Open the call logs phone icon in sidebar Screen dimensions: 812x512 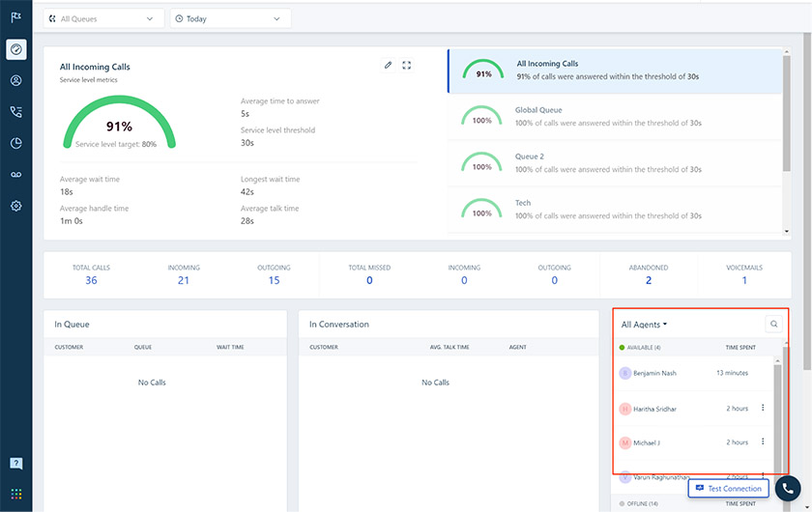[x=16, y=112]
